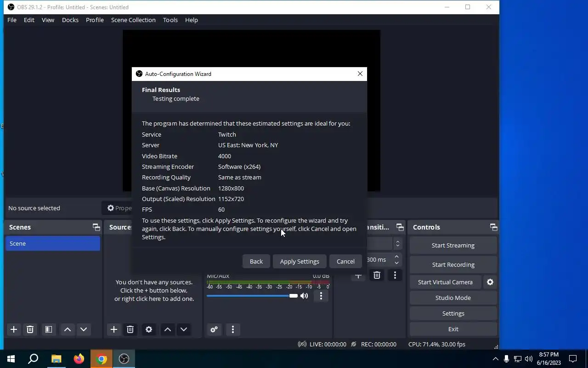Remove transition with trash icon
The height and width of the screenshot is (368, 588).
377,275
